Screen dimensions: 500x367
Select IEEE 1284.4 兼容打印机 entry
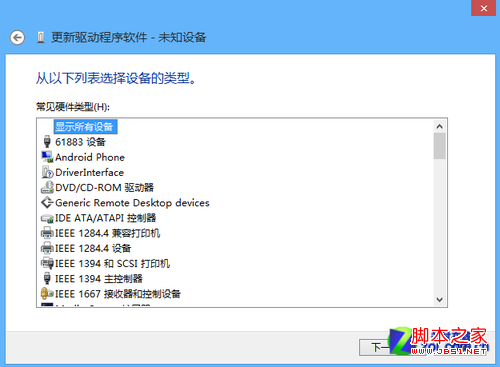(x=107, y=233)
